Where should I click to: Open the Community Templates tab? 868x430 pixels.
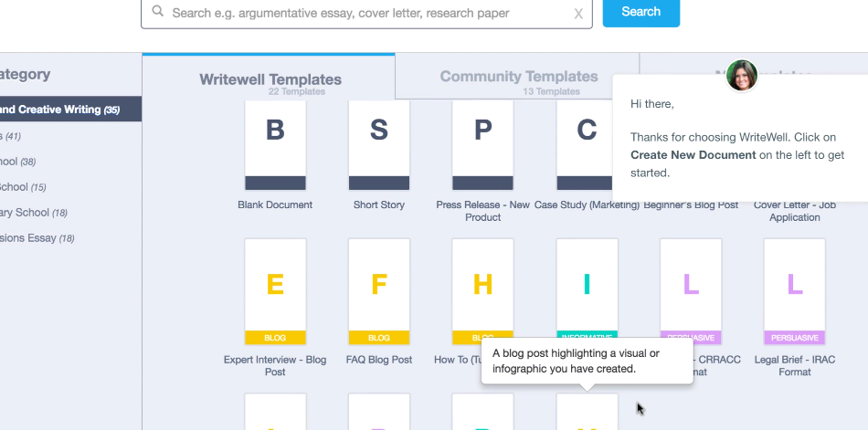(519, 78)
